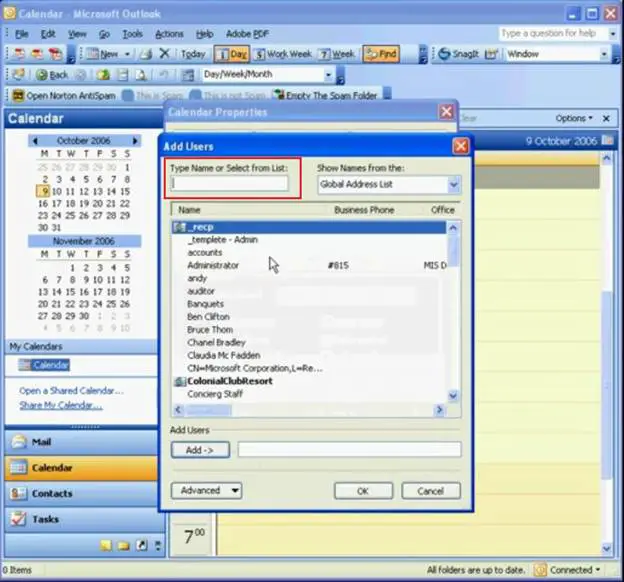Click the third PDF icon in toolbar

[x=55, y=54]
